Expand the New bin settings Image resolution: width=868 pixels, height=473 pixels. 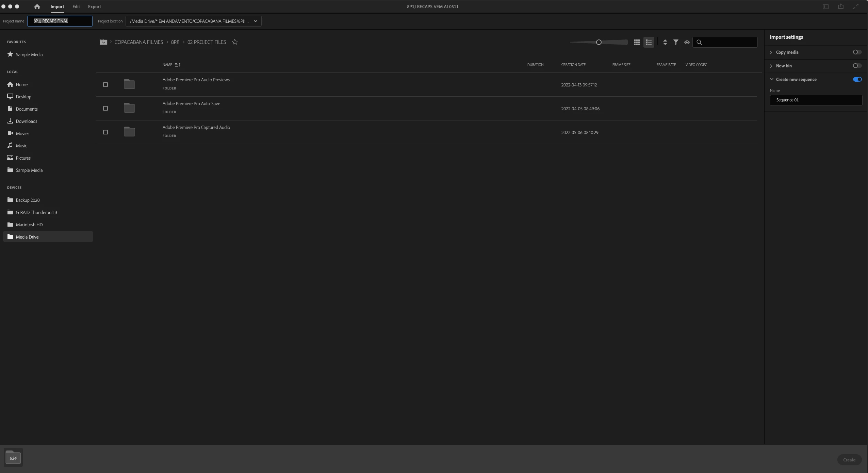(x=771, y=66)
